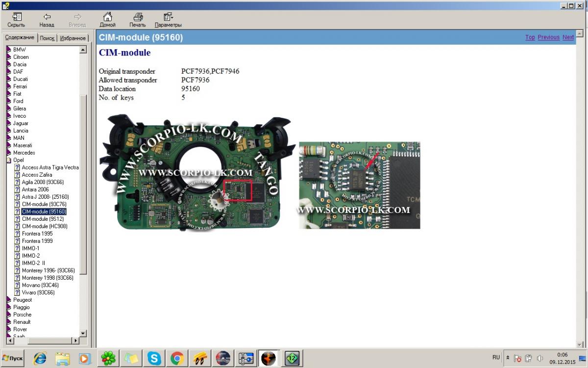
Task: Click the book icon beside Ford
Action: pos(9,101)
